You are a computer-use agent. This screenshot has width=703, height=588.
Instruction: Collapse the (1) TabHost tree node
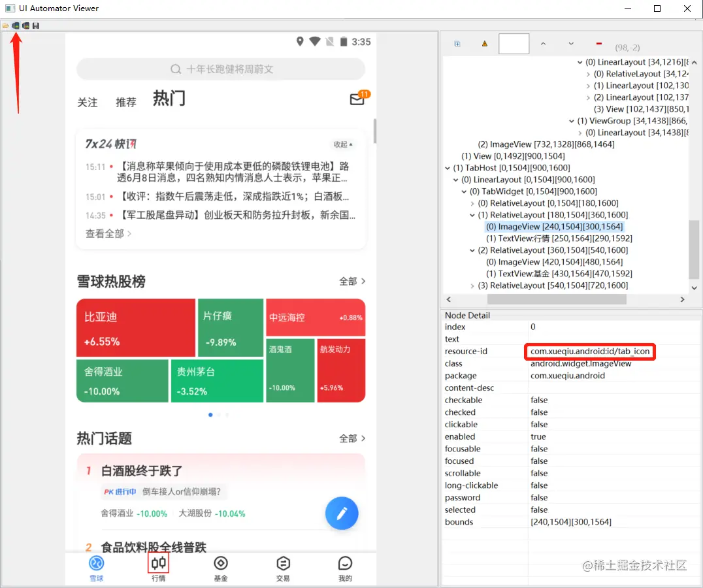[x=448, y=168]
